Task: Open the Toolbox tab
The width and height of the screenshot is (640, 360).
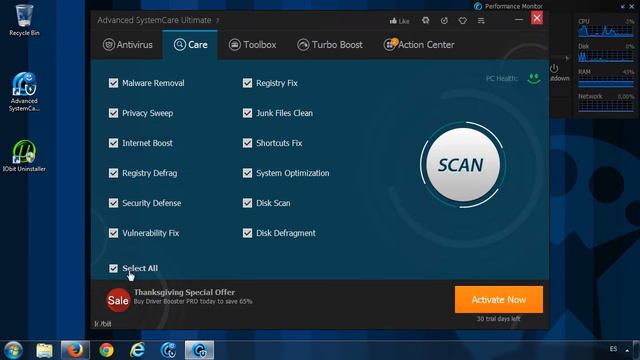Action: pos(253,44)
